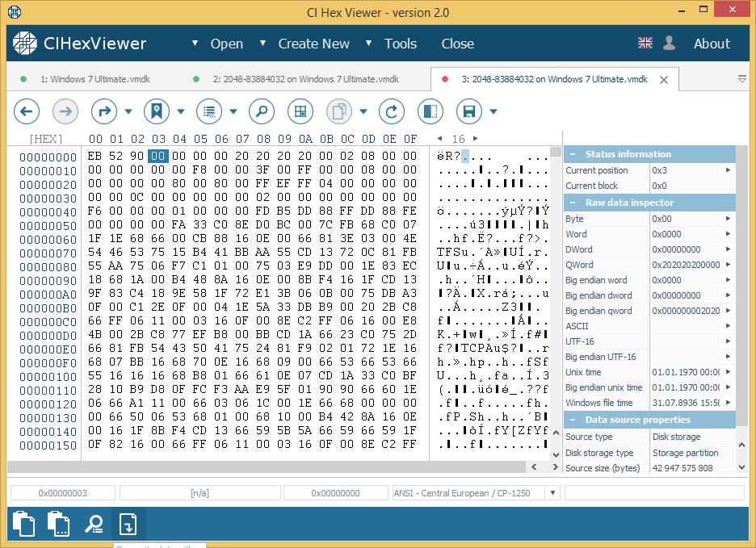Click the right panel scroll down arrow

point(742,467)
